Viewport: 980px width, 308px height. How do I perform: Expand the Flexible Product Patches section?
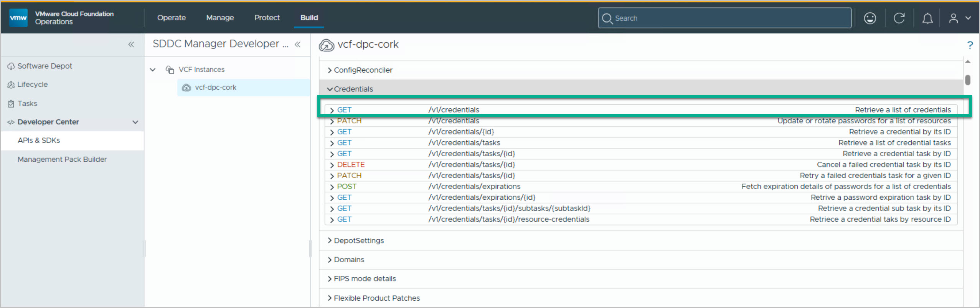[330, 298]
